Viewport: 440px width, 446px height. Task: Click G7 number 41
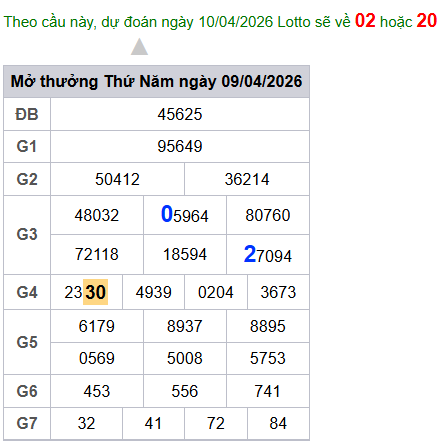tap(153, 424)
